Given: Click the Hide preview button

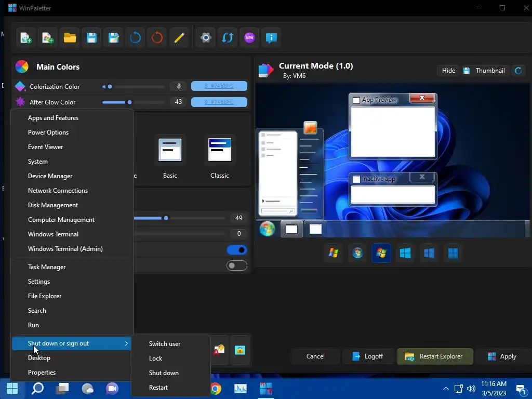Looking at the screenshot, I should [448, 71].
